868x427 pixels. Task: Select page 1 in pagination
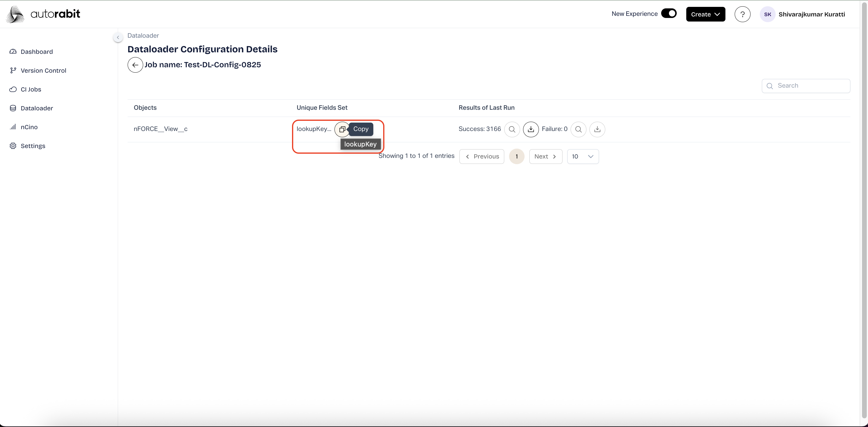(x=516, y=156)
